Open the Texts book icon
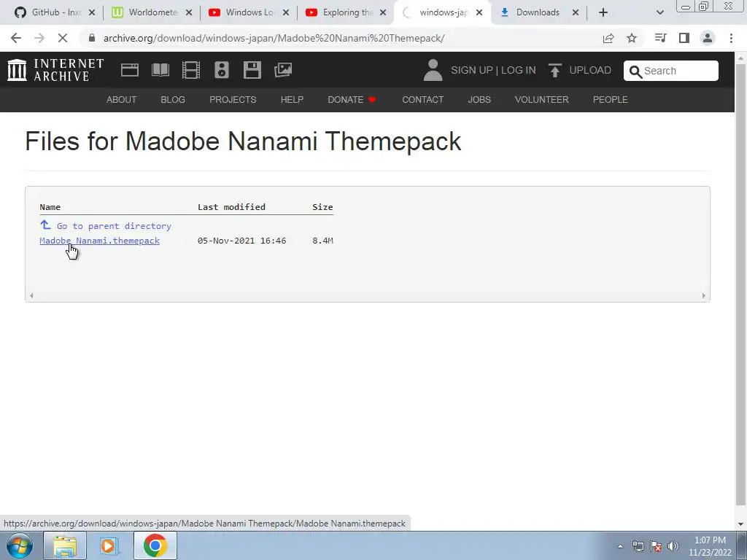Screen dimensions: 747x560 click(160, 70)
